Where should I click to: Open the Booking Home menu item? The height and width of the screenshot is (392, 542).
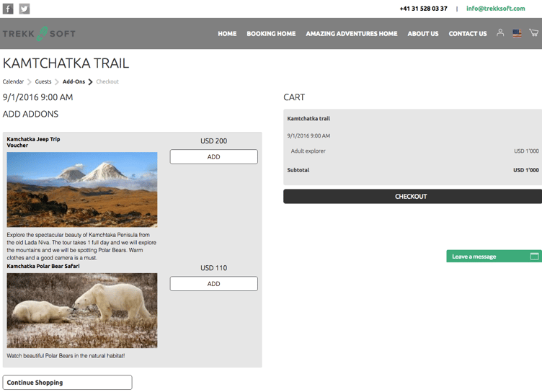pos(271,34)
